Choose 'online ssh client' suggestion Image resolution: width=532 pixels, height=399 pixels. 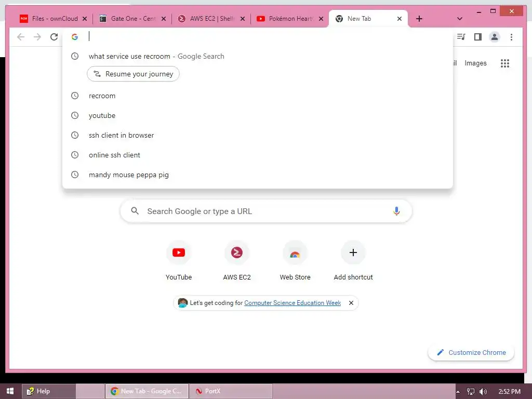coord(258,155)
